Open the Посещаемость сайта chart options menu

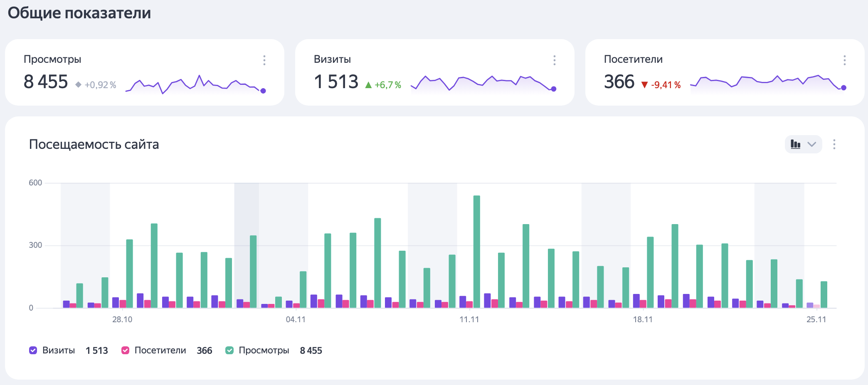tap(834, 144)
